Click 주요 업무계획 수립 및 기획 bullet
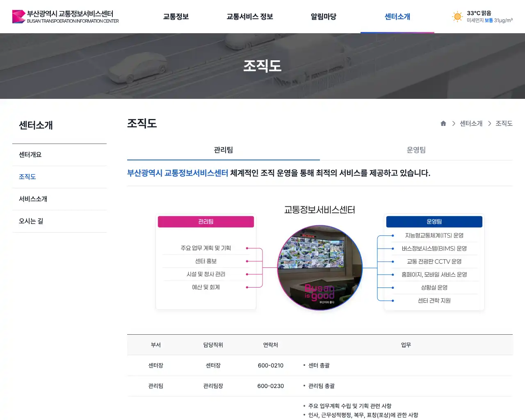The height and width of the screenshot is (420, 525). point(350,406)
